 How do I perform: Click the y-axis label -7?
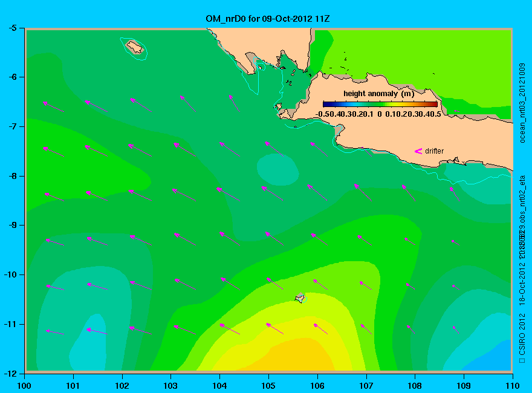pyautogui.click(x=12, y=126)
